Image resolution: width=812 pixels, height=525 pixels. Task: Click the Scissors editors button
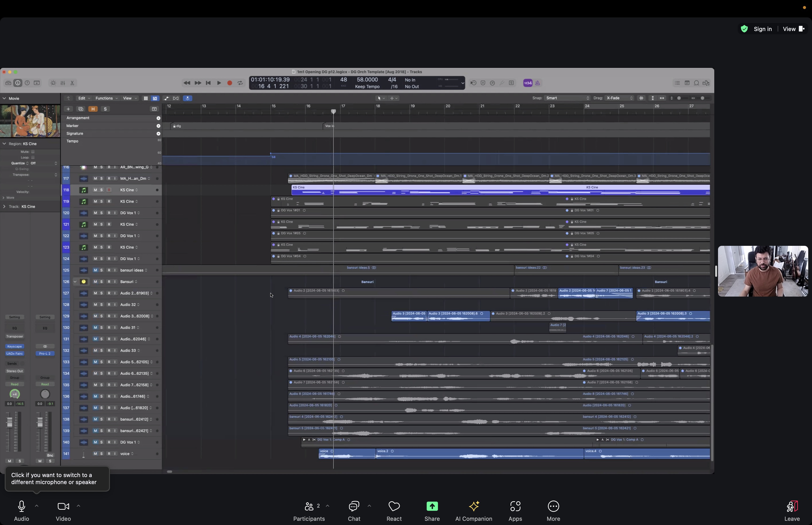tap(72, 83)
